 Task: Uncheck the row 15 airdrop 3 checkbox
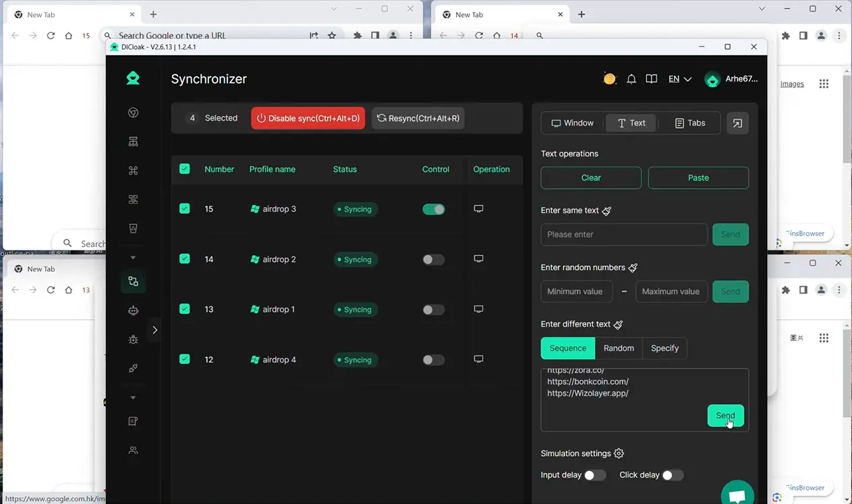click(184, 208)
